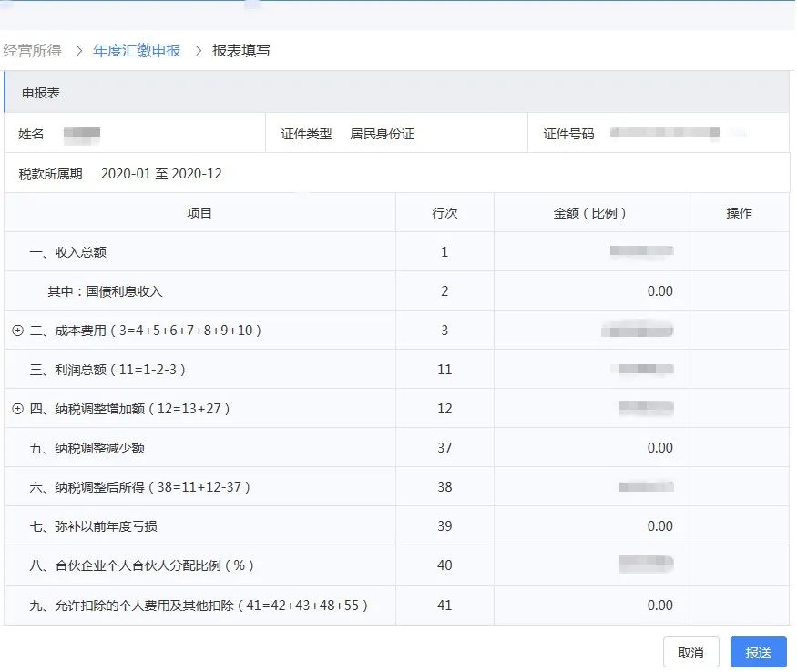797x672 pixels.
Task: Expand the 二、成本费用 row plus icon
Action: (x=18, y=331)
